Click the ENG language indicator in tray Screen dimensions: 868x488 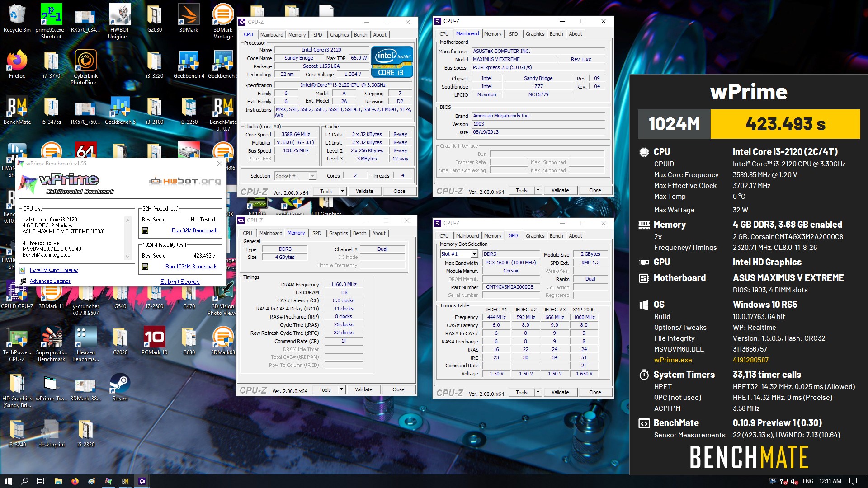[x=808, y=481]
